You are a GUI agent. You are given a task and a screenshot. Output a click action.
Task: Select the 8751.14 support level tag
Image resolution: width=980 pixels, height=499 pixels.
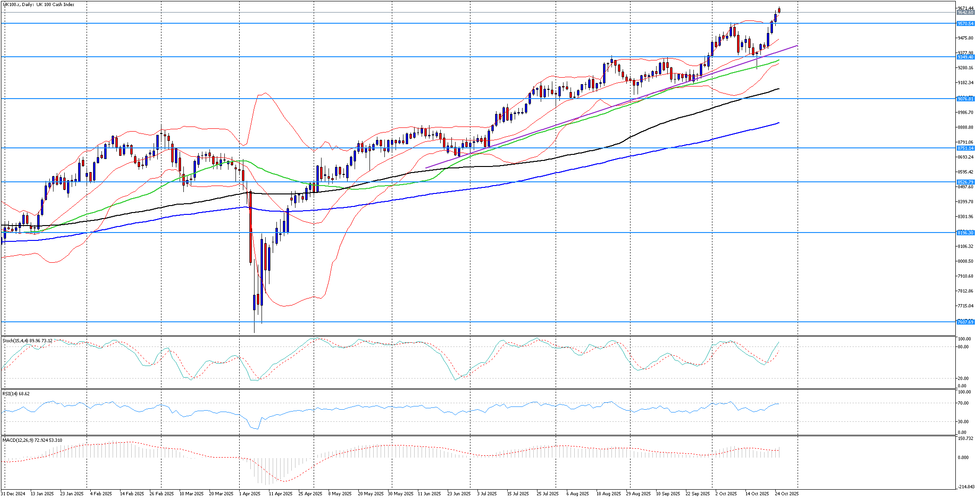coord(965,148)
